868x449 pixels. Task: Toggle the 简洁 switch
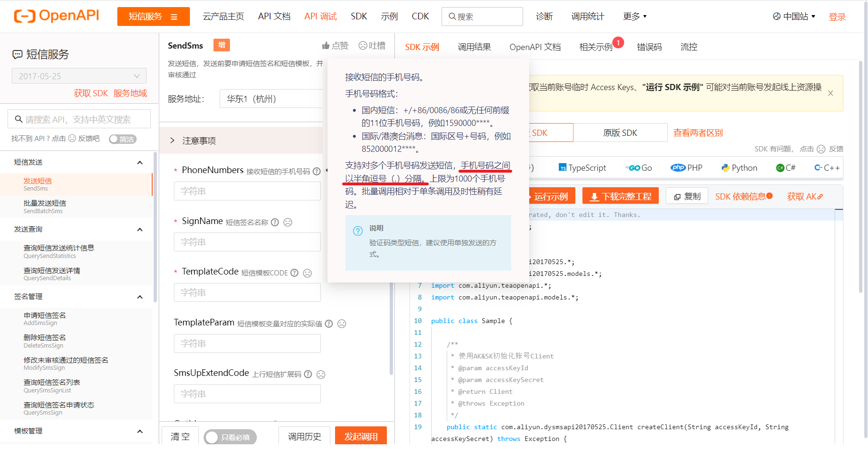click(x=123, y=139)
